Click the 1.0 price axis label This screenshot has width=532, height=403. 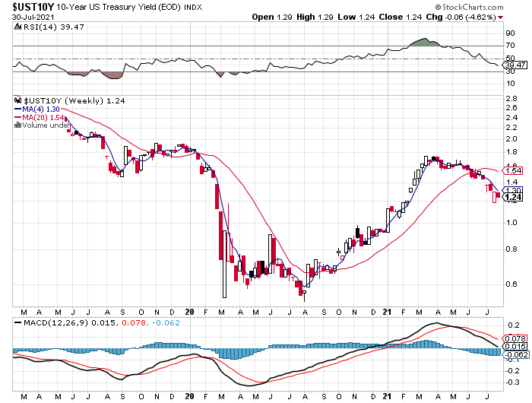click(511, 222)
